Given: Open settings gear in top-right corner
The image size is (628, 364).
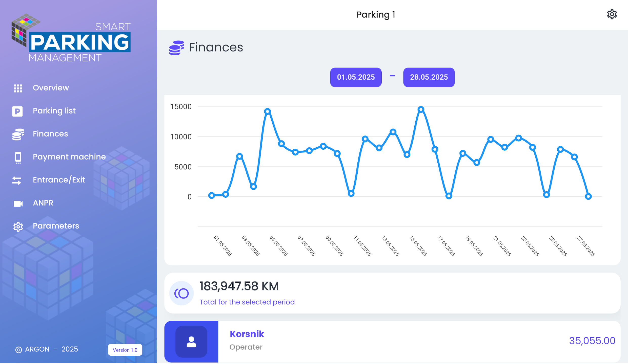Looking at the screenshot, I should pos(612,14).
